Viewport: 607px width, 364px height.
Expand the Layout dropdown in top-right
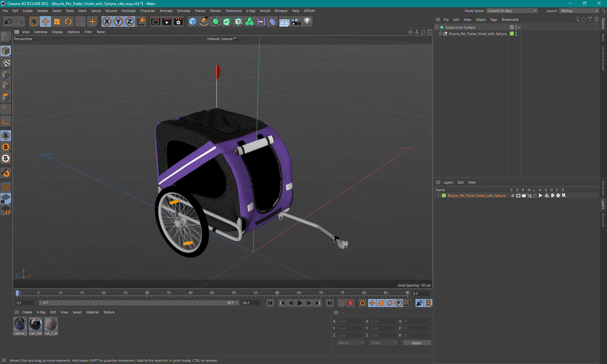595,10
